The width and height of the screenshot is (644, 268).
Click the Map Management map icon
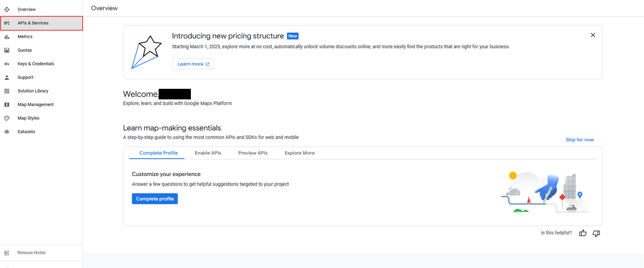tap(7, 105)
